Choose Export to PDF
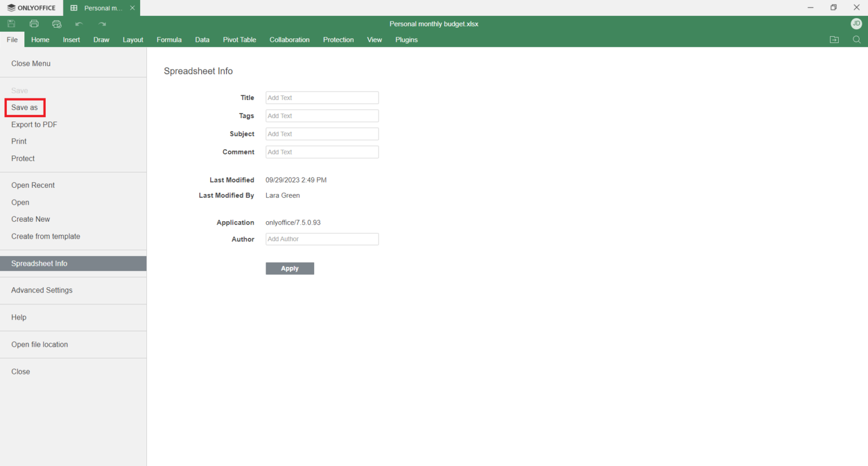The height and width of the screenshot is (466, 868). point(34,124)
